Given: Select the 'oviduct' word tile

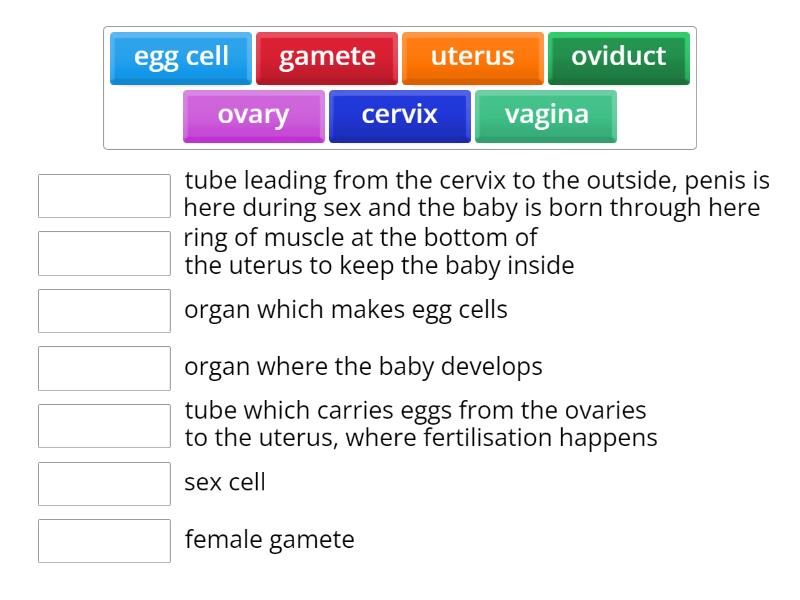Looking at the screenshot, I should click(618, 57).
